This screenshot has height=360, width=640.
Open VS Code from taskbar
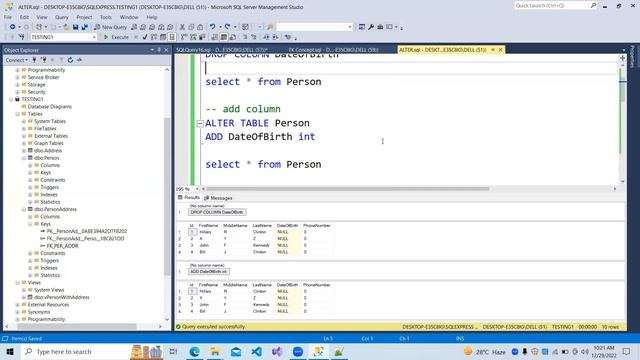point(256,351)
